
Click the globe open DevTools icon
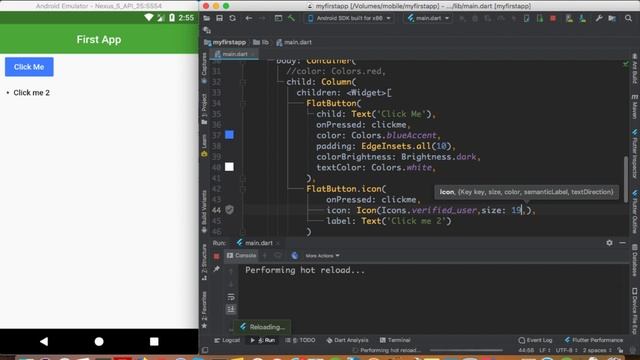point(294,256)
